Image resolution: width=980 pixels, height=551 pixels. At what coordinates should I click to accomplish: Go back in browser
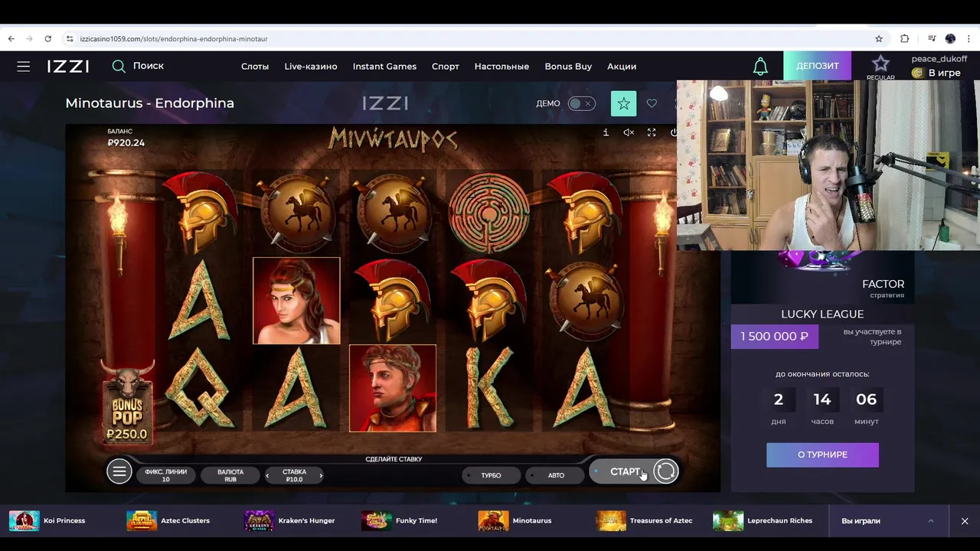coord(11,38)
